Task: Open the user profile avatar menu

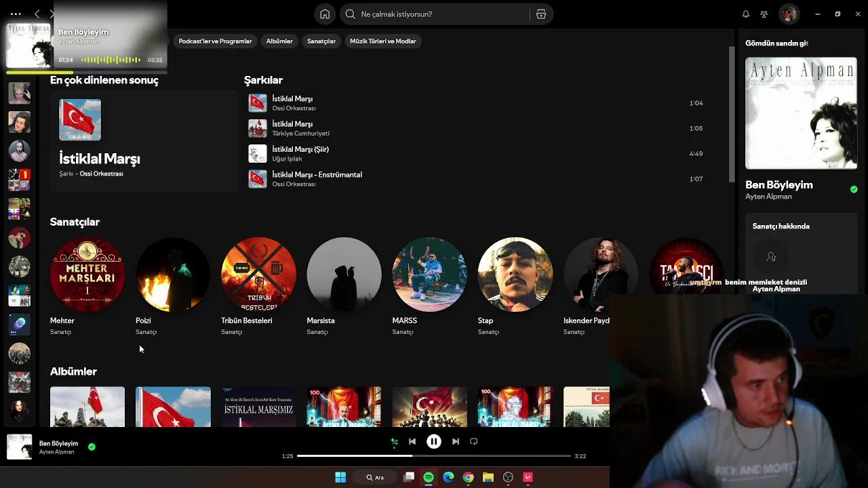Action: coord(789,14)
